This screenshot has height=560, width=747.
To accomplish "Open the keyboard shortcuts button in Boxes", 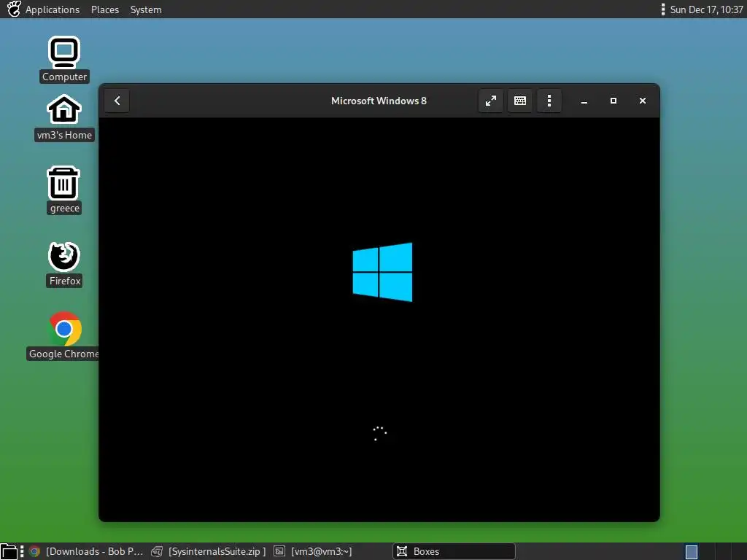I will click(519, 101).
